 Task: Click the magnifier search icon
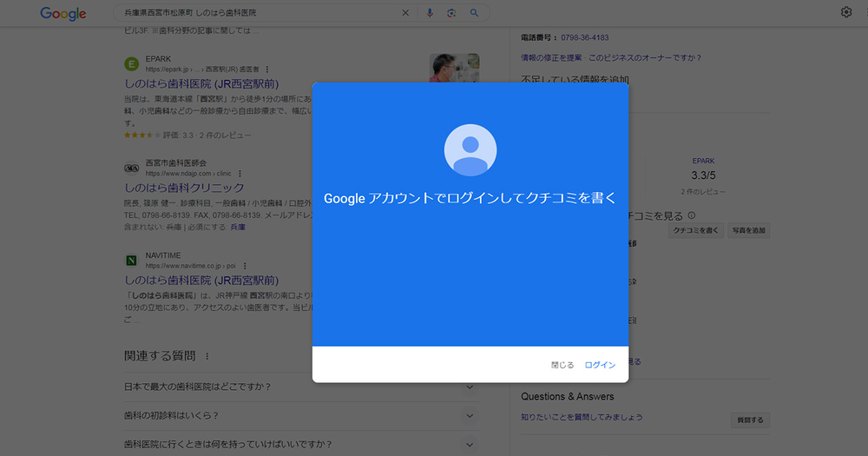tap(474, 13)
